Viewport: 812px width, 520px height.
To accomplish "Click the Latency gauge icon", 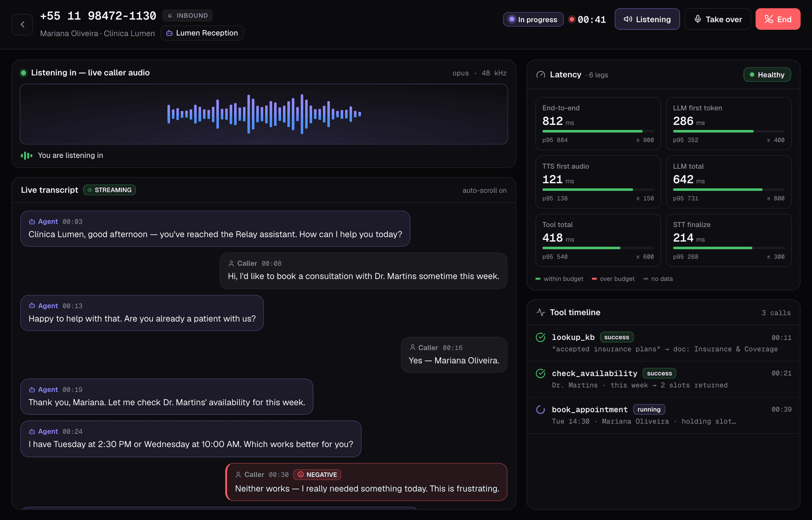I will 540,75.
